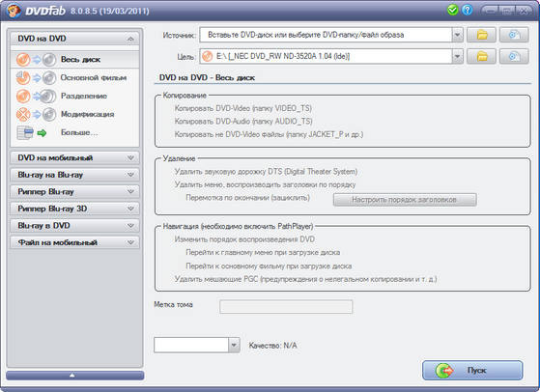Screen dimensions: 540x392
Task: Choose target image file with the disc icon
Action: click(x=514, y=56)
